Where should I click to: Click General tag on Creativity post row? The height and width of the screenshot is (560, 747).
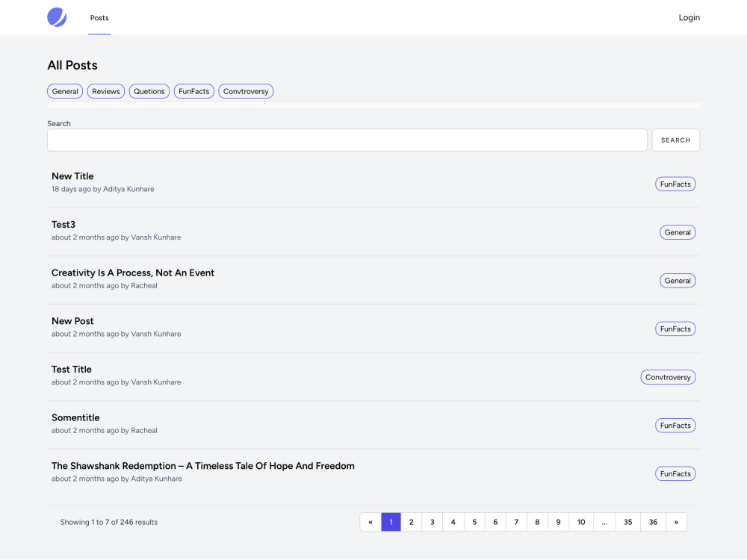[678, 281]
